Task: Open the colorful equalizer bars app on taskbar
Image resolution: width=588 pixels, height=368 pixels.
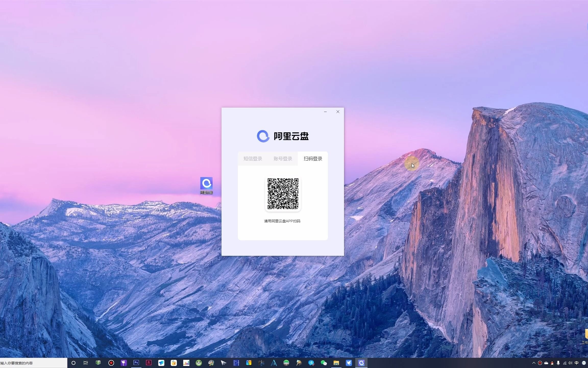Action: 186,363
